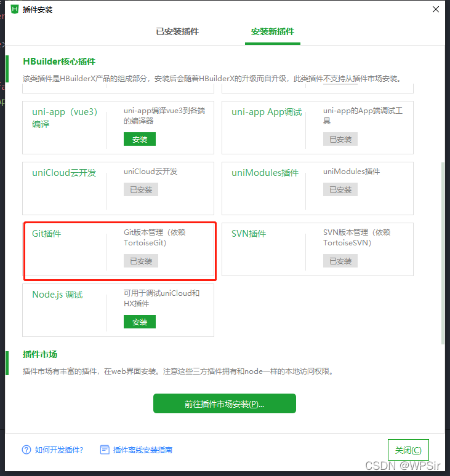Close the 插件安装 dialog with X
The width and height of the screenshot is (450, 476).
click(x=436, y=9)
